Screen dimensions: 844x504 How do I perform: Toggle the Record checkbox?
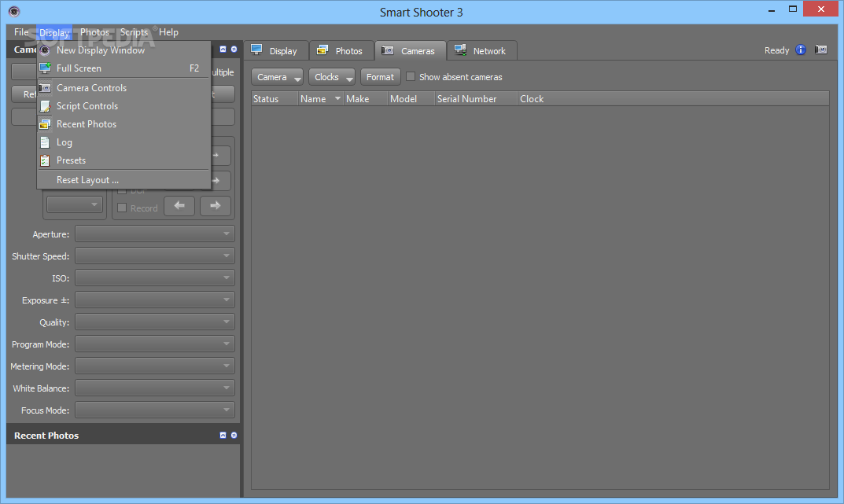point(122,208)
